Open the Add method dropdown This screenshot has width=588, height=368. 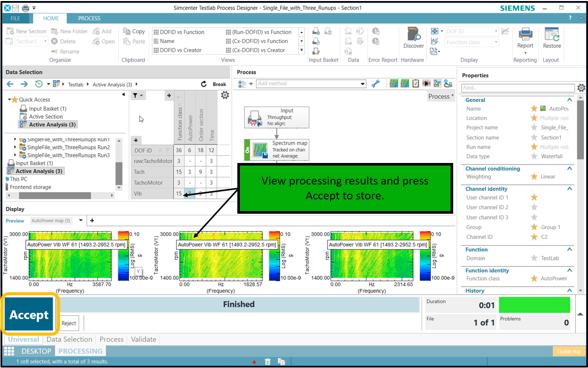(363, 84)
